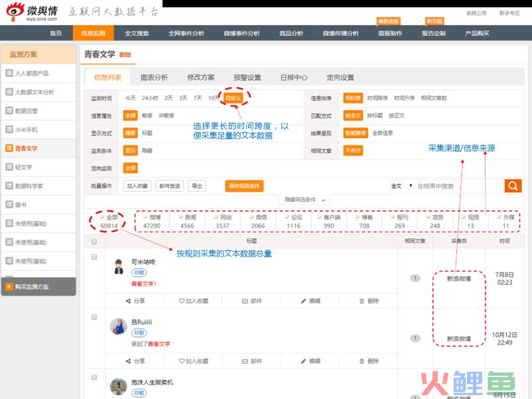Screen dimensions: 532x399
Task: Toggle the 全部 source checkbox showing 60814
Action: pyautogui.click(x=102, y=217)
